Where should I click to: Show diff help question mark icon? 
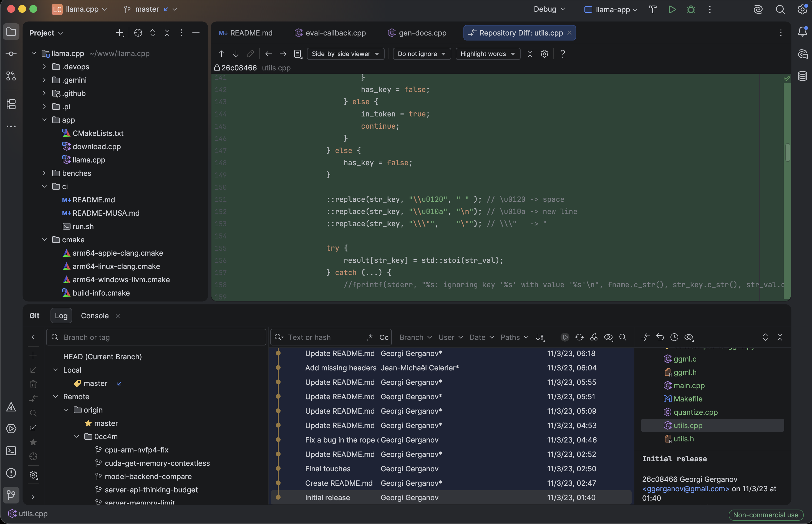pos(563,54)
